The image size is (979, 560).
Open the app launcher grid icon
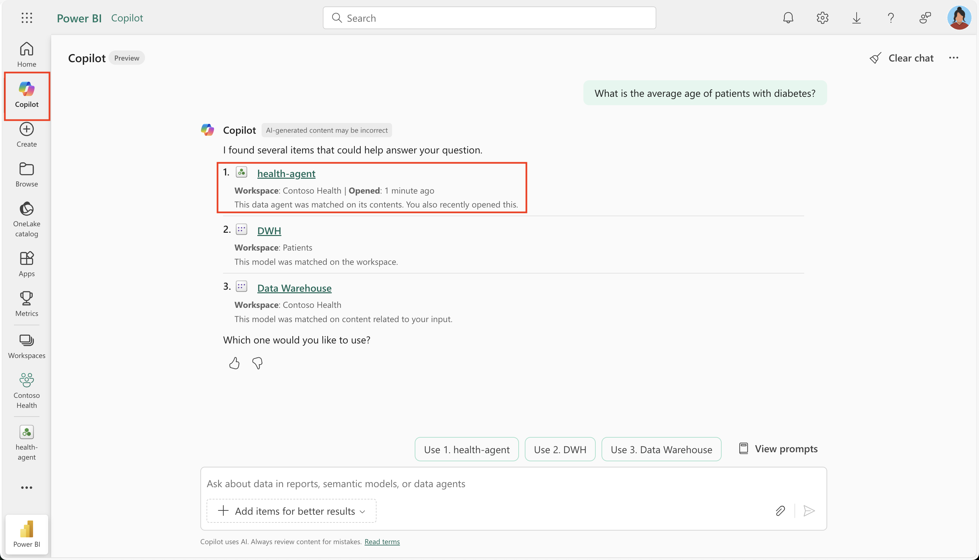tap(27, 18)
